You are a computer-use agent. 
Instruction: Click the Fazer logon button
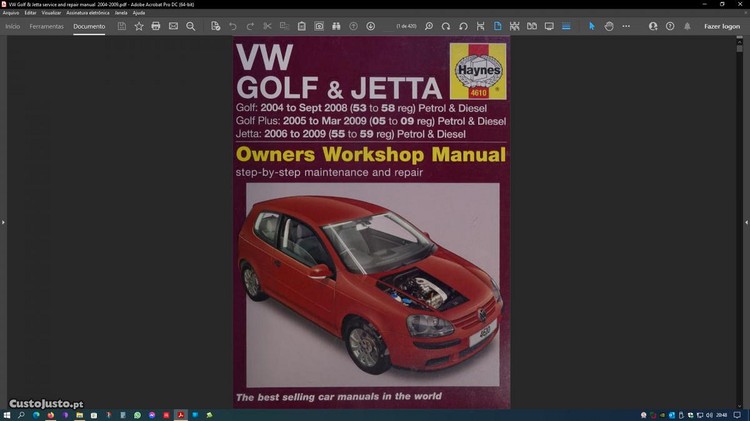[722, 26]
